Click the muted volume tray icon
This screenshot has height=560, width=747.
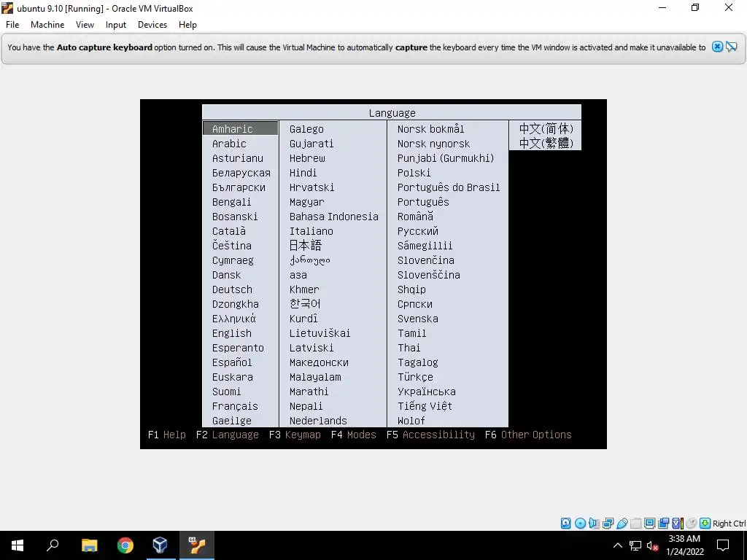652,545
